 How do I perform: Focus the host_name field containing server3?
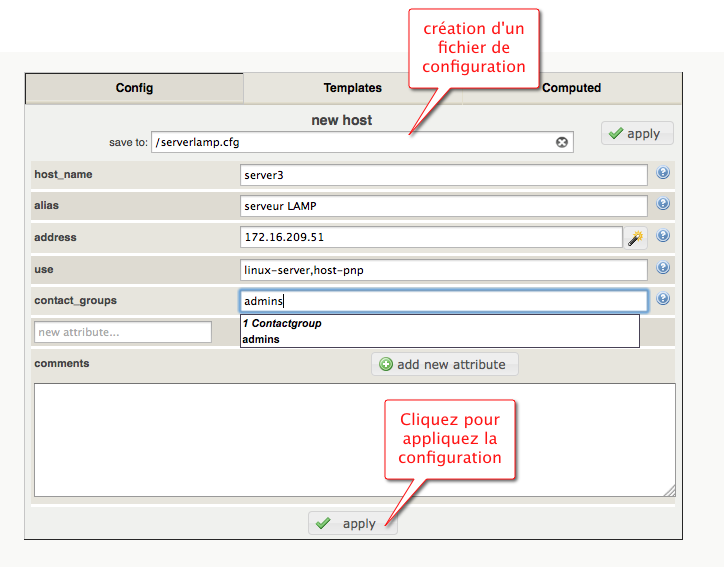pos(443,175)
